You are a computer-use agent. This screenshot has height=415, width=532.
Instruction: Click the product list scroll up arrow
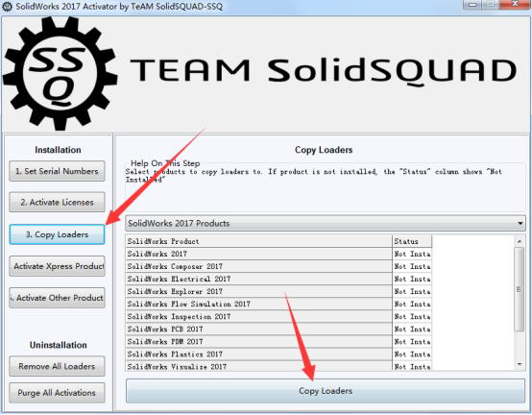point(520,241)
